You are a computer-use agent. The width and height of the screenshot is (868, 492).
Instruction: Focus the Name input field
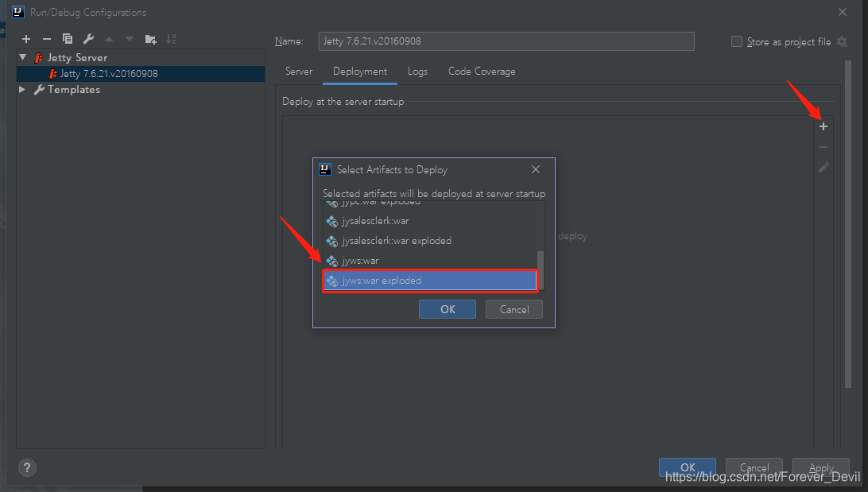[x=506, y=41]
